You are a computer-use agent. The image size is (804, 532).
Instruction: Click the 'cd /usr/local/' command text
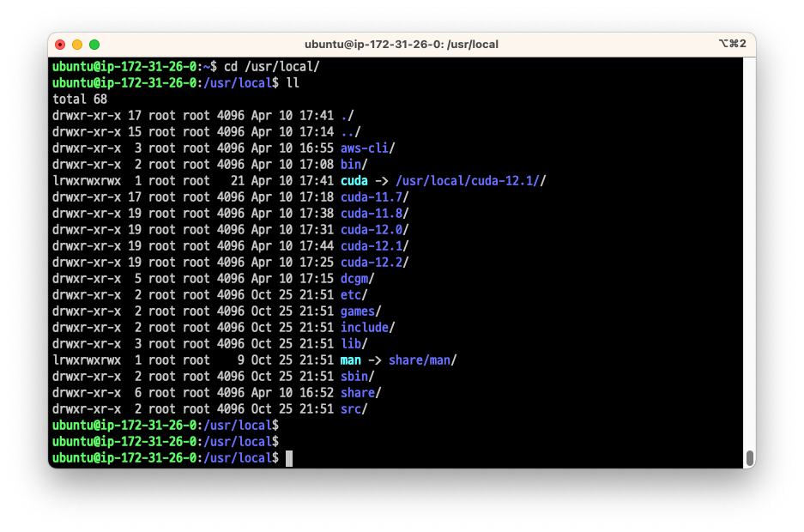point(272,67)
